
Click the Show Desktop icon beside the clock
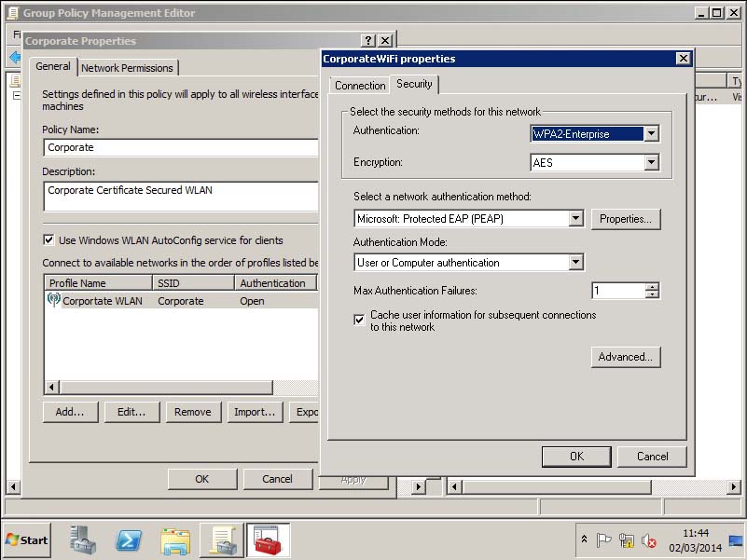click(736, 540)
